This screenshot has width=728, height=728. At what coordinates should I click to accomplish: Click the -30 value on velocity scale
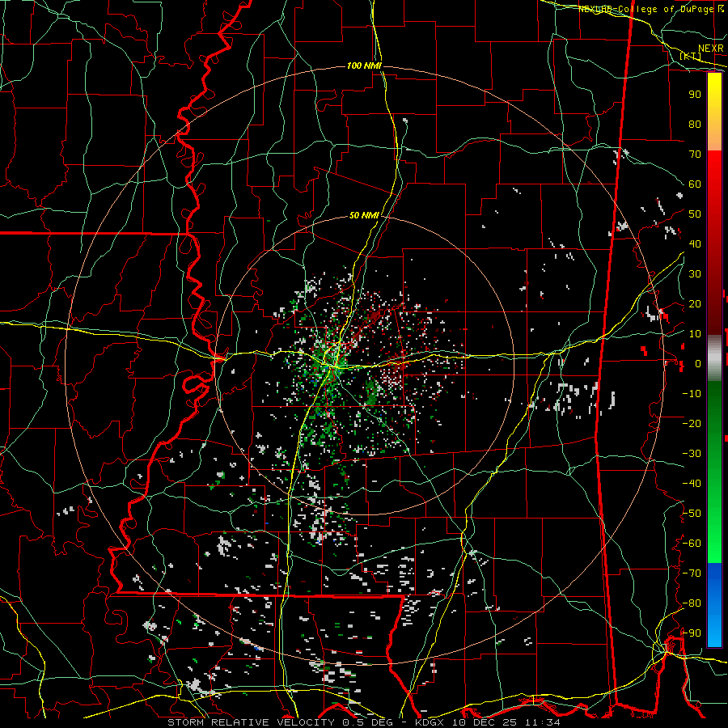tap(692, 454)
